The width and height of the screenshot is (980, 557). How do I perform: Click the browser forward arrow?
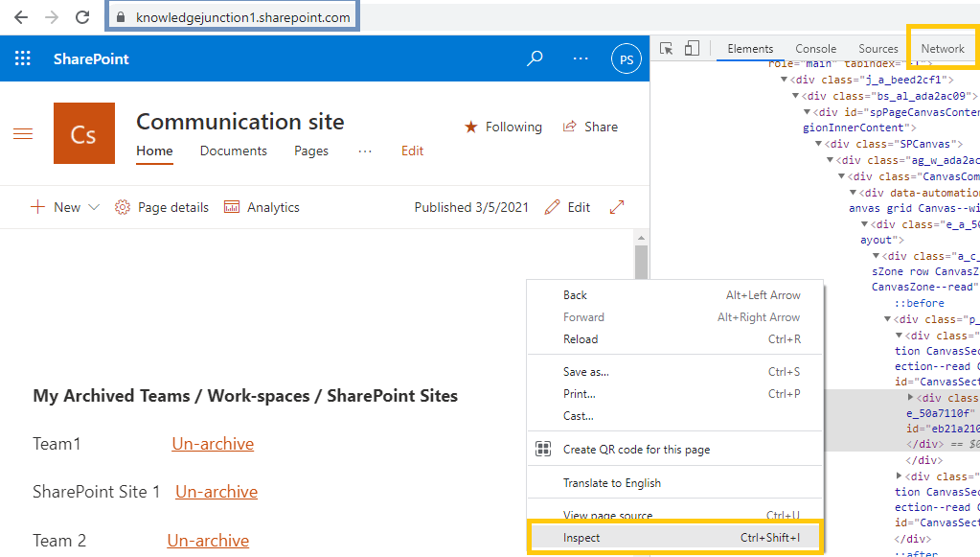click(51, 17)
